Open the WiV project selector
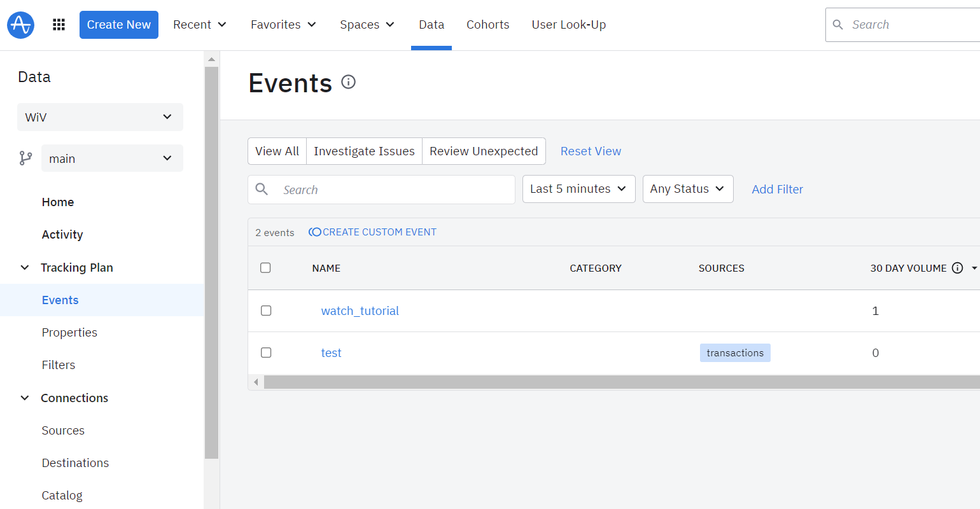Screen dimensions: 980x509 100,117
